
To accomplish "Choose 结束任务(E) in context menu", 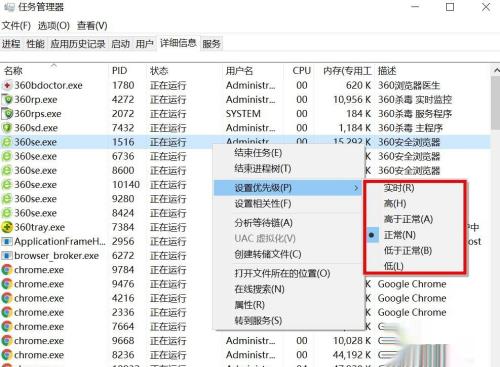I will coord(258,153).
